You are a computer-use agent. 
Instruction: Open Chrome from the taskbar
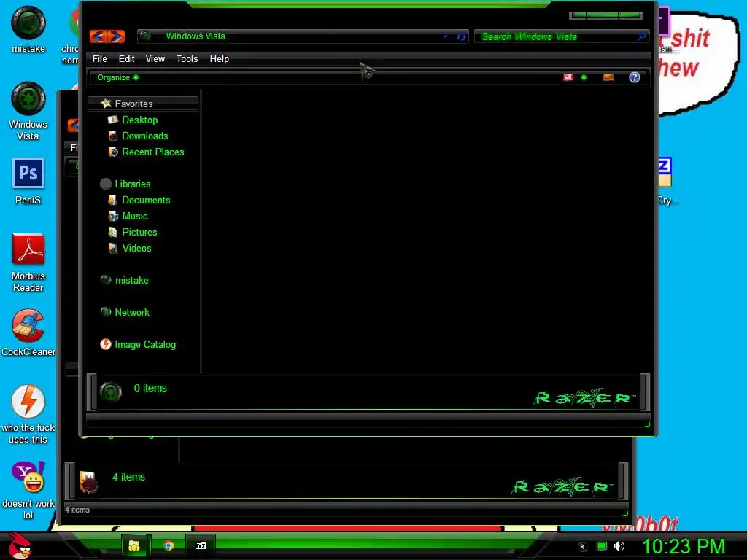click(169, 545)
